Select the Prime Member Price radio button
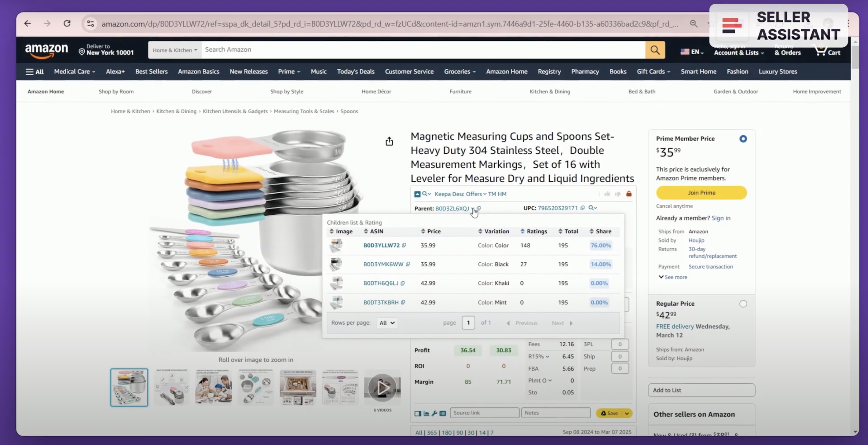Screen dimensions: 868x445 (743, 139)
